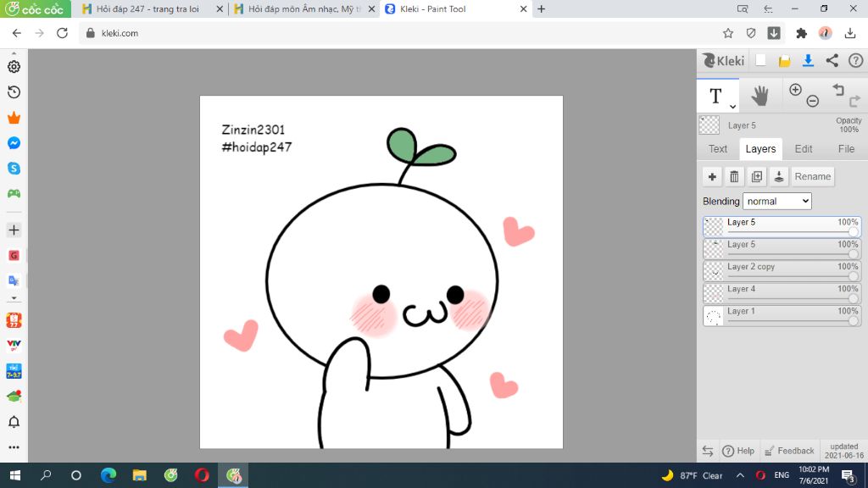Bookmark this page with star icon

coord(728,33)
